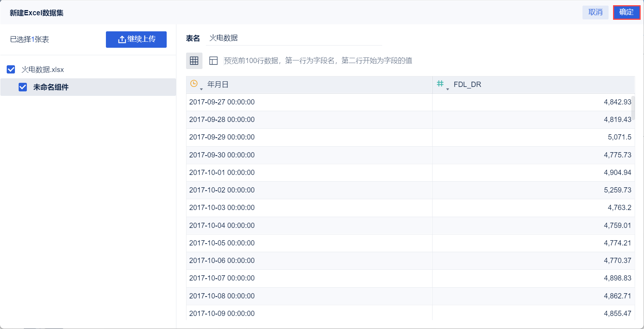Click the numeric hash icon for FDL_DR
Screen dimensions: 644x329
coord(440,84)
